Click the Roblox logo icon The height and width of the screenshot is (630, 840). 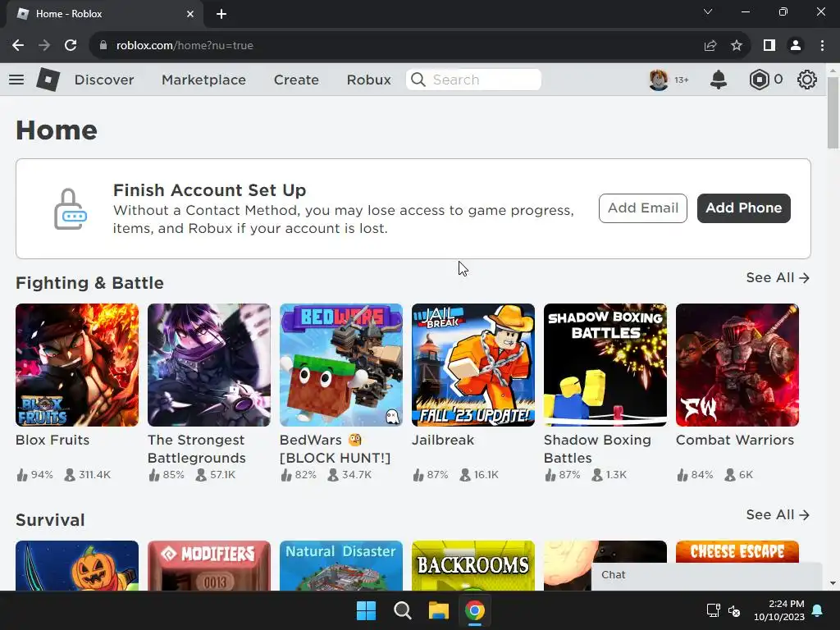click(48, 80)
